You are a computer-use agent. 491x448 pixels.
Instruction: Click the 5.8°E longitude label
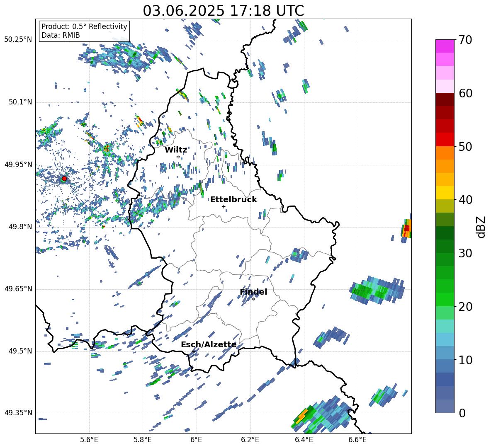(143, 440)
